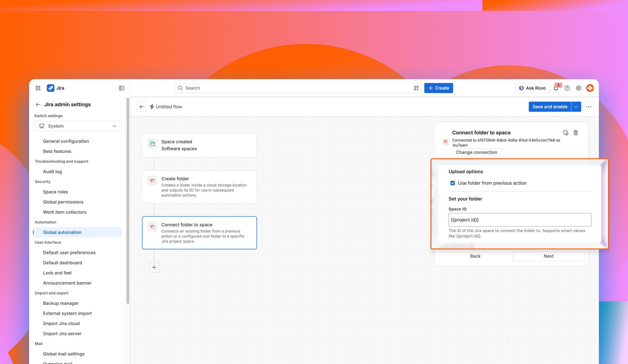Click the ikuTeam connection icon
628x364 pixels.
tap(446, 142)
